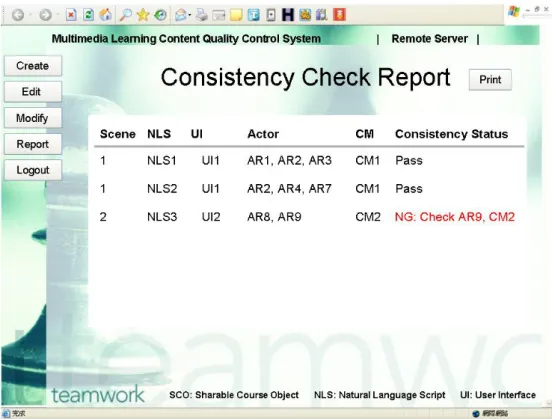
Task: Click the AR2, AR4, AR7 actor cell
Action: (x=289, y=189)
